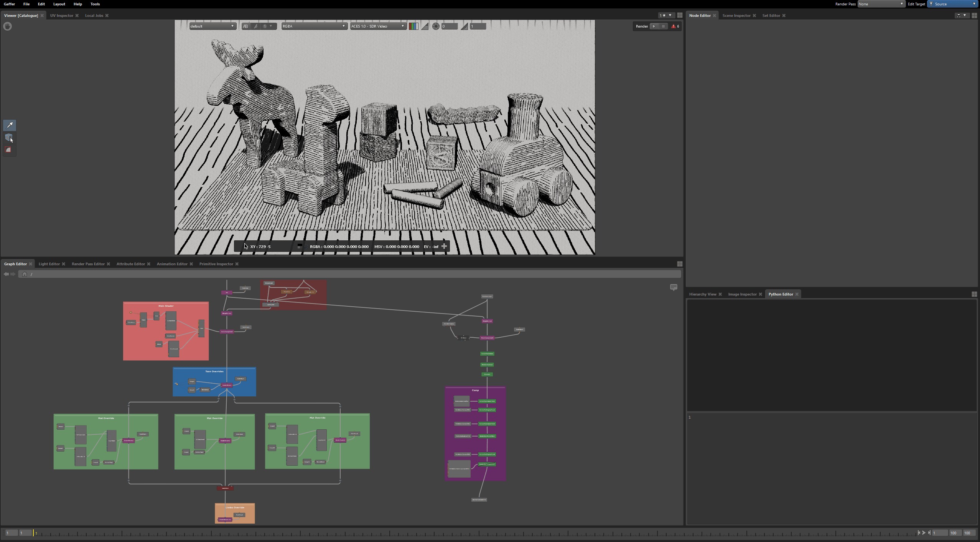Switch to the Hierarchy View tab

click(x=703, y=294)
